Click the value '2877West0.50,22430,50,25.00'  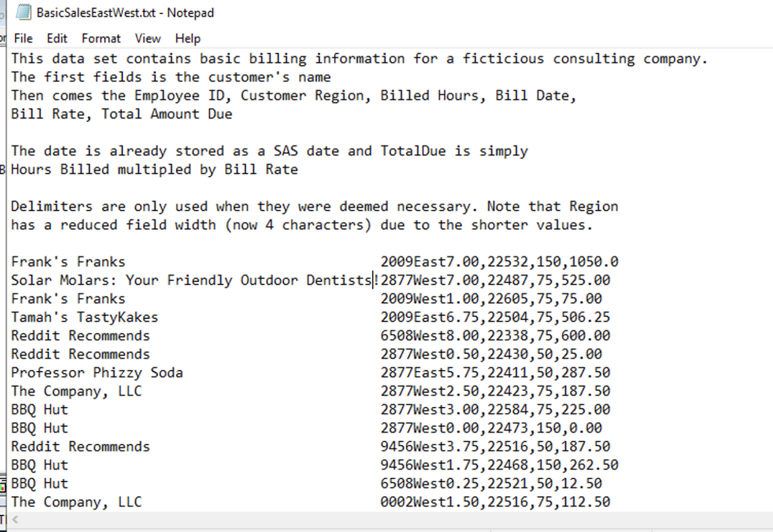tap(491, 354)
